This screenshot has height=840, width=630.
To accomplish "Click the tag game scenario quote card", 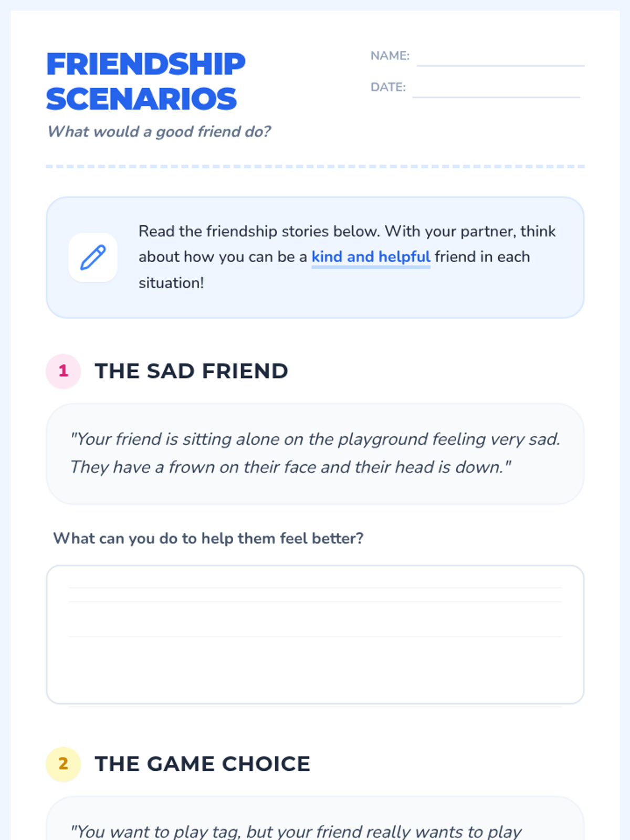I will [315, 818].
